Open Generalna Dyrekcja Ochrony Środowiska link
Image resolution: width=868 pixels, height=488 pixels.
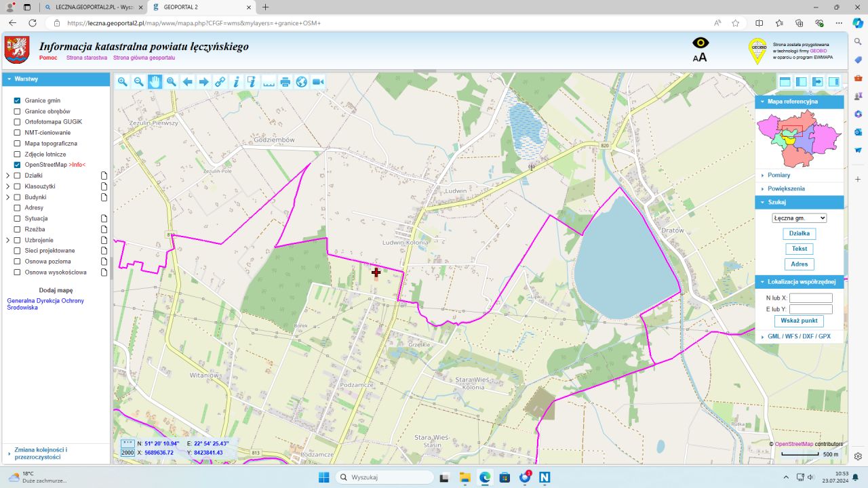(x=45, y=304)
